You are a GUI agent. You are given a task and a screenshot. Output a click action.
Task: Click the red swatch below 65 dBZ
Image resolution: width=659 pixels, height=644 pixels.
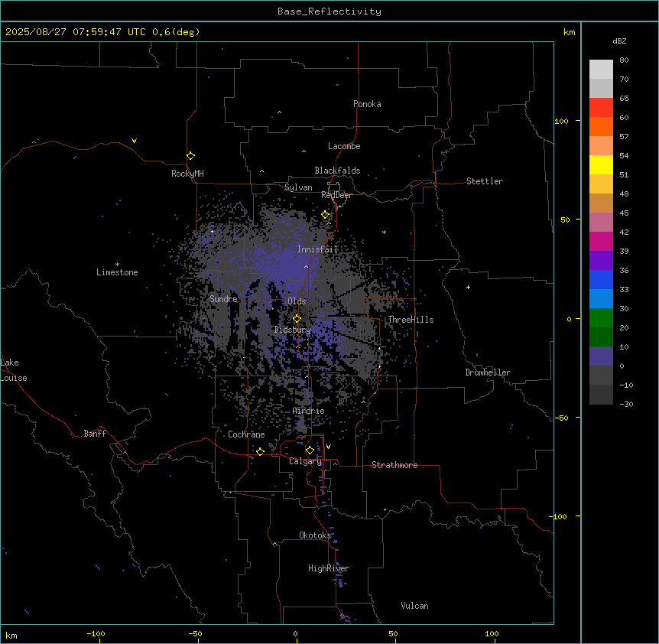pos(601,108)
